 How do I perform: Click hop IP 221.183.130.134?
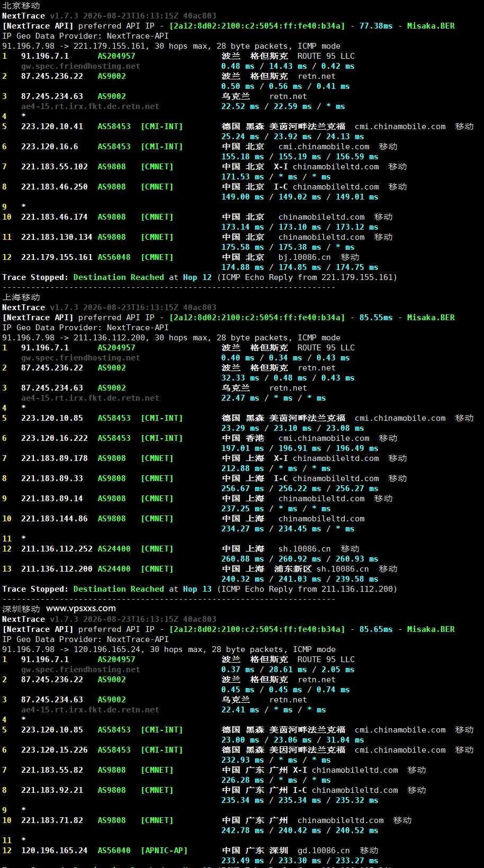click(57, 237)
